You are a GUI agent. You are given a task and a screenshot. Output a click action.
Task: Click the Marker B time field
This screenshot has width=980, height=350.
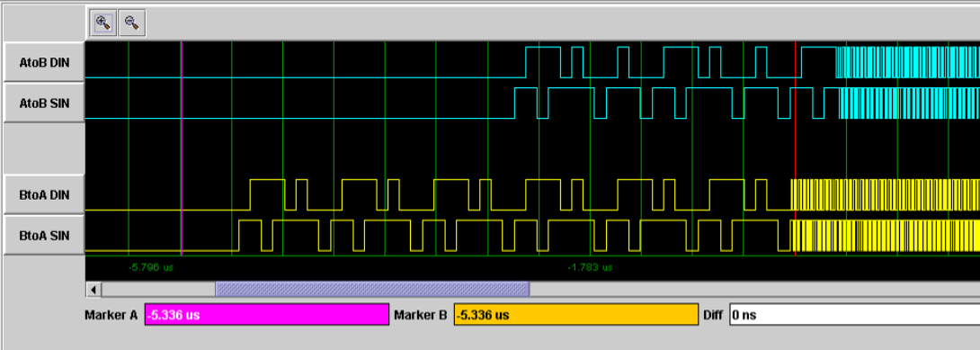575,314
